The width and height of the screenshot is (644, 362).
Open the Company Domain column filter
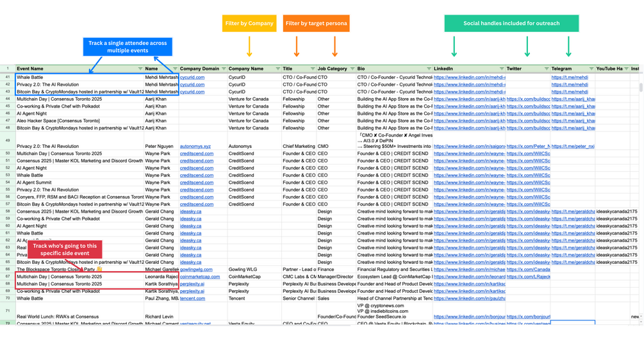(224, 69)
